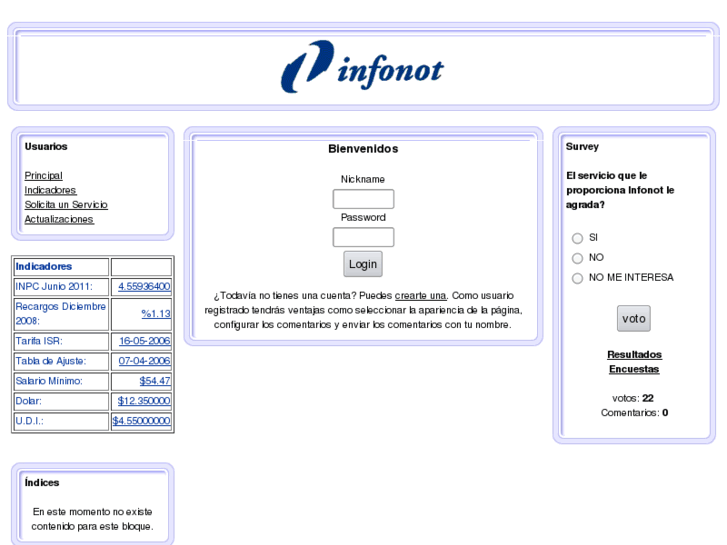Screen dimensions: 727x545
Task: Open the Encuestas link
Action: click(x=634, y=369)
